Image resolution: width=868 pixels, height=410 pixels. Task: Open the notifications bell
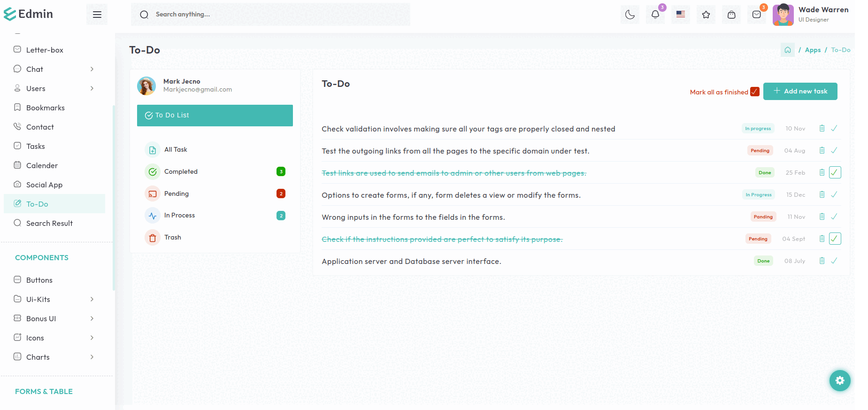[655, 15]
